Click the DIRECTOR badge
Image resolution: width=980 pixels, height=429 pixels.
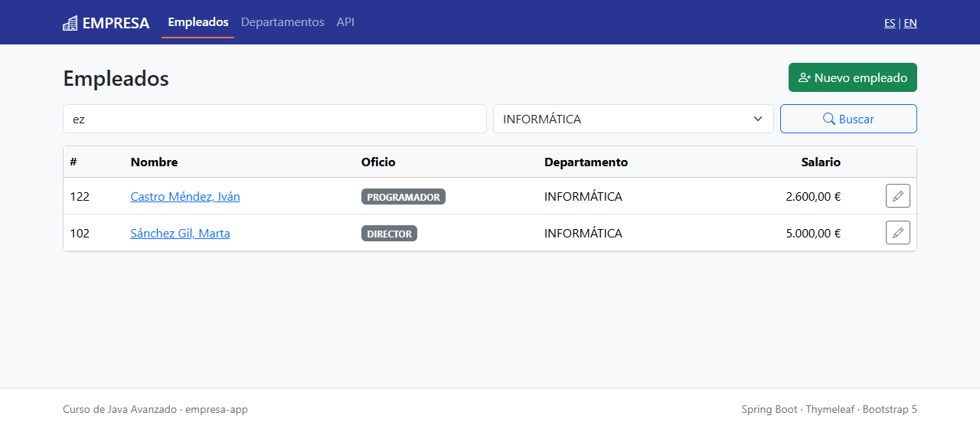coord(389,234)
